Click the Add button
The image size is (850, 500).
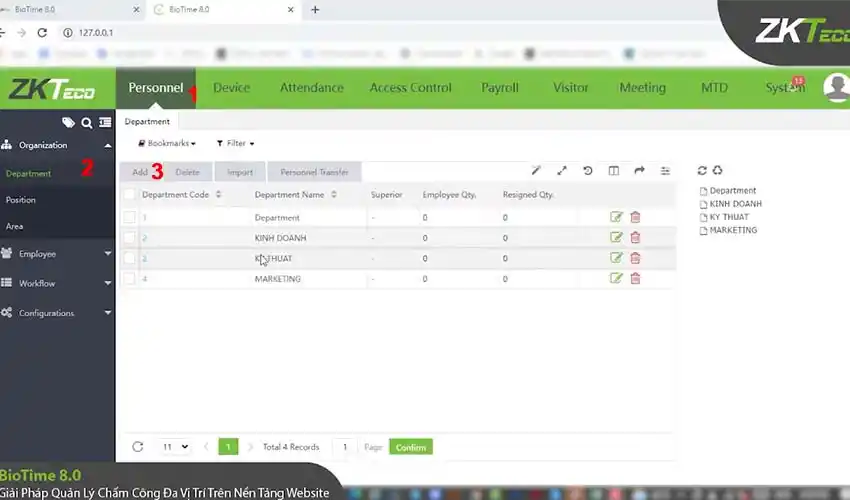140,172
